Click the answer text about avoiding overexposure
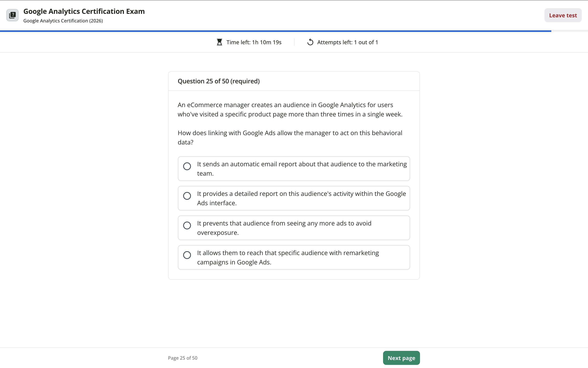This screenshot has height=368, width=588. (x=284, y=228)
